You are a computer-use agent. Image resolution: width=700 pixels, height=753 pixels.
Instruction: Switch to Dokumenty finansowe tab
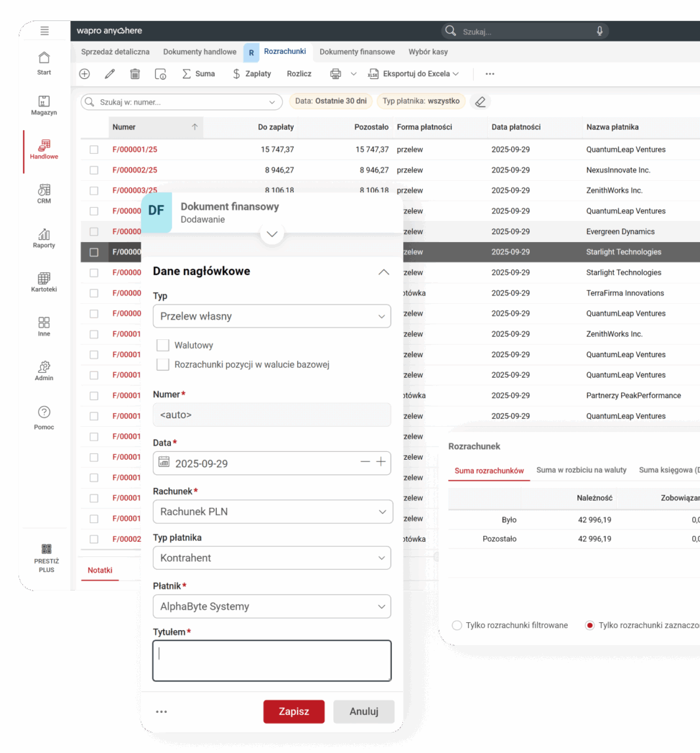point(357,51)
